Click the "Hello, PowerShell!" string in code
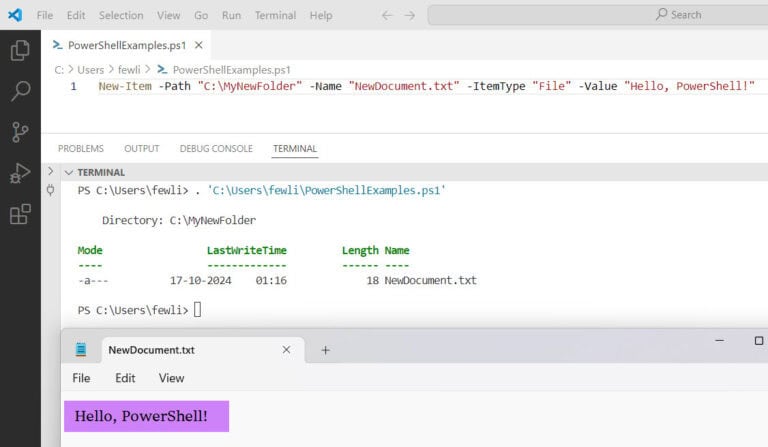This screenshot has height=447, width=768. pos(689,86)
